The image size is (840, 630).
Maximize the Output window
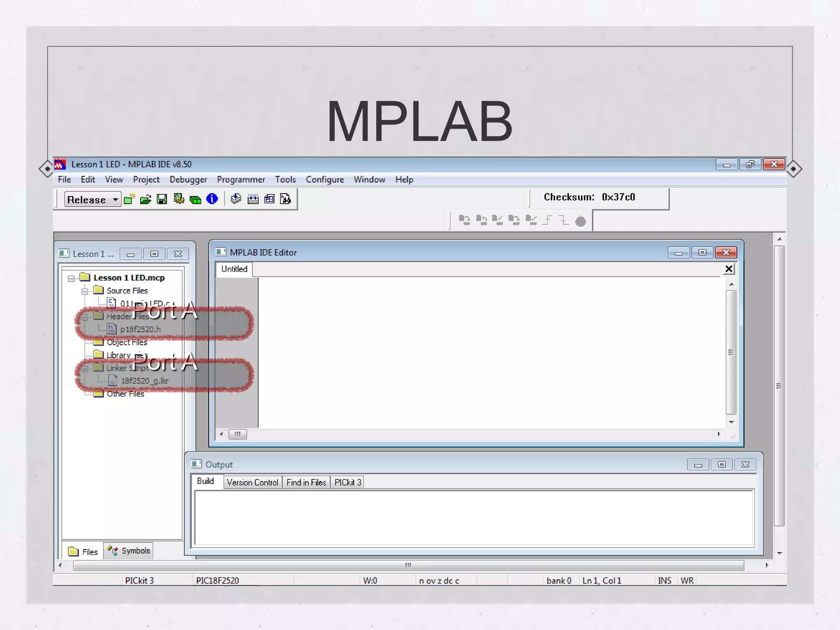tap(721, 464)
